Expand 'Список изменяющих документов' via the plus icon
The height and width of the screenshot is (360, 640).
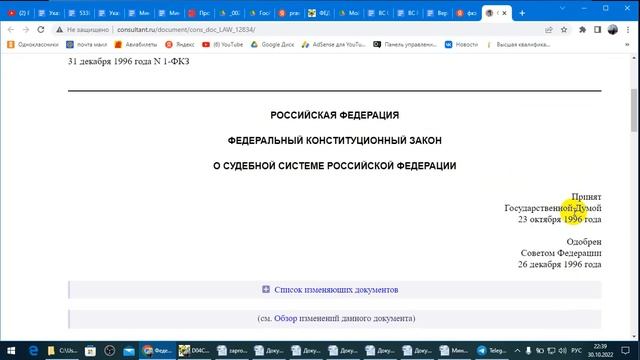(x=266, y=289)
